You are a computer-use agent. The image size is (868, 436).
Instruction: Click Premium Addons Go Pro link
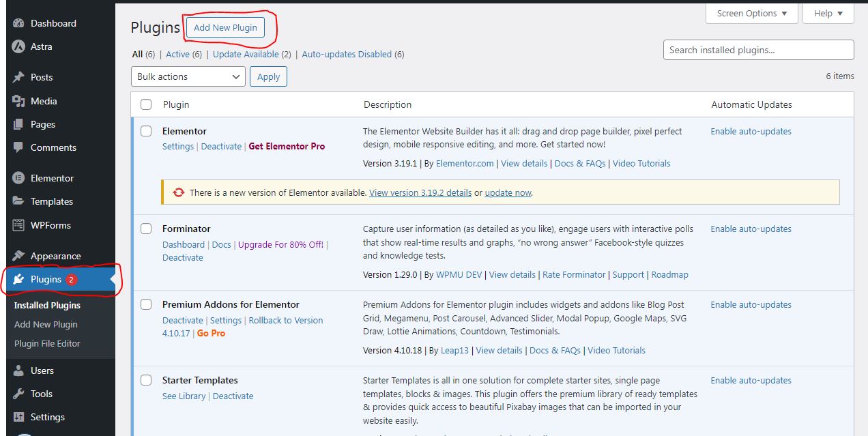pos(211,333)
